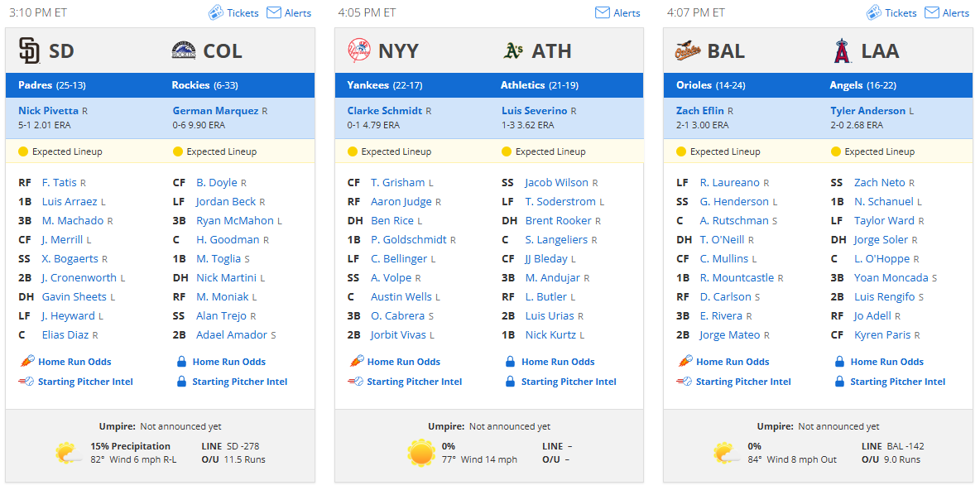Open Tickets link for BAL vs LAA
Image resolution: width=980 pixels, height=495 pixels.
(x=891, y=12)
